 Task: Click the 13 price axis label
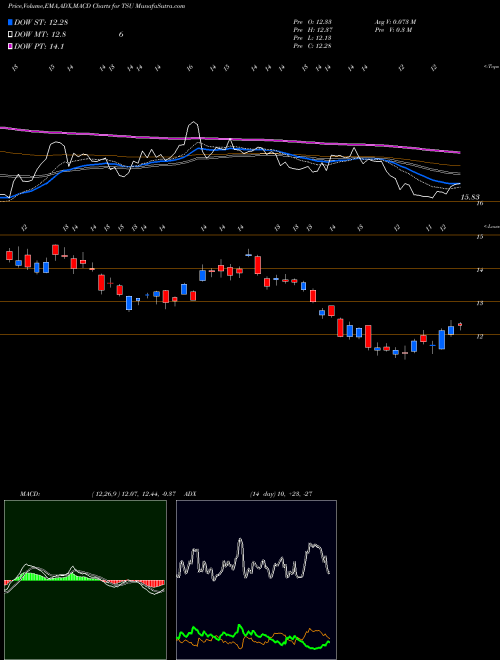click(479, 303)
